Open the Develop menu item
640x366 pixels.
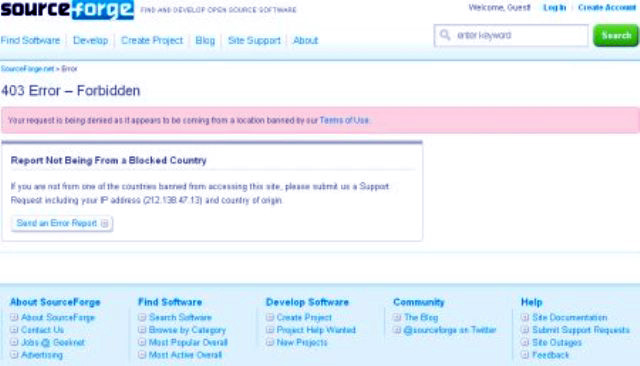(91, 40)
